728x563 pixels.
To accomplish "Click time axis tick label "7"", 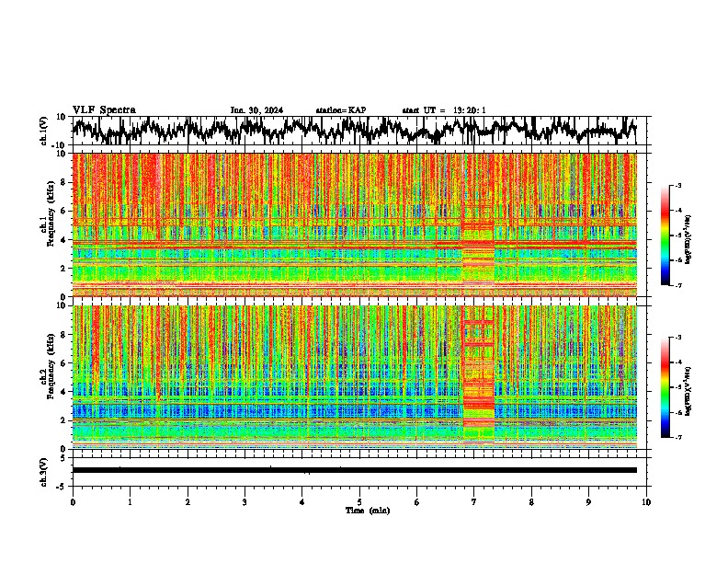I will (474, 502).
